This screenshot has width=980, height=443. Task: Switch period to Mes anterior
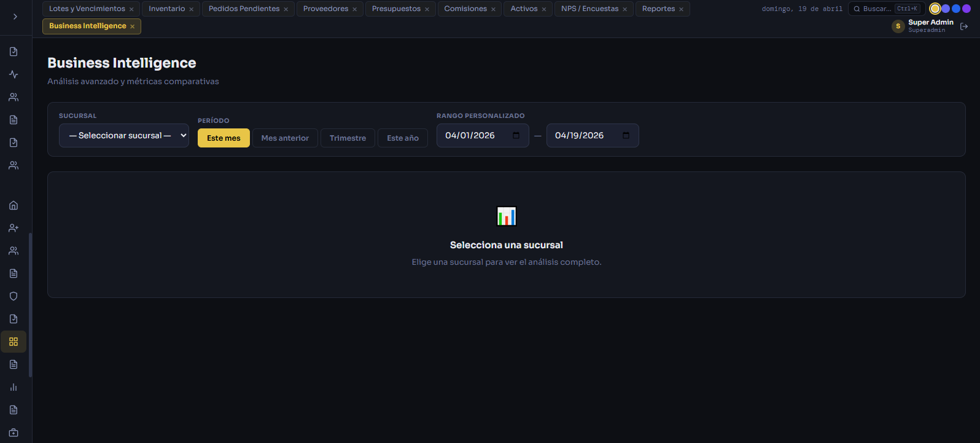click(285, 138)
